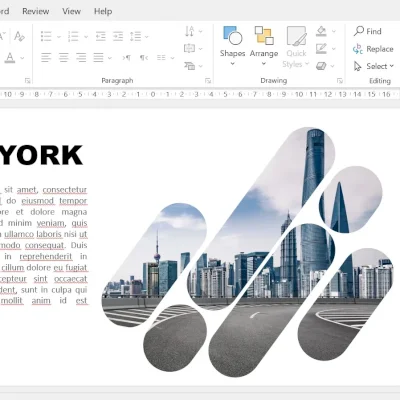Screen dimensions: 400x400
Task: Open the Paragraph dialog launcher
Action: [x=208, y=81]
